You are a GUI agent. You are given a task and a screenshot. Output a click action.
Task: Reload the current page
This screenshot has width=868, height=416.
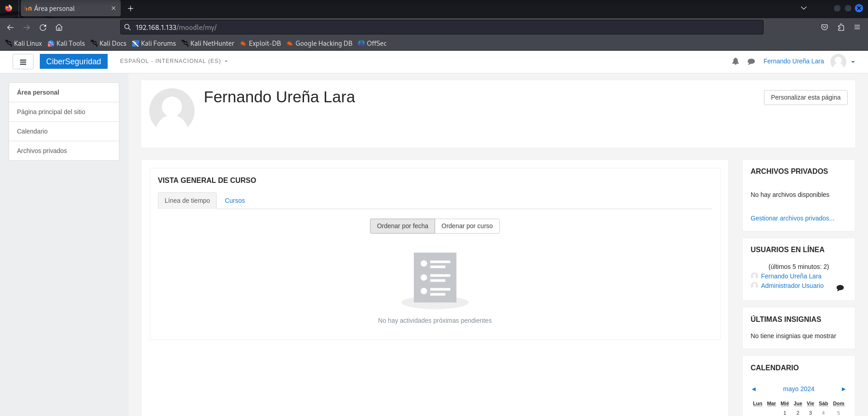click(x=43, y=27)
